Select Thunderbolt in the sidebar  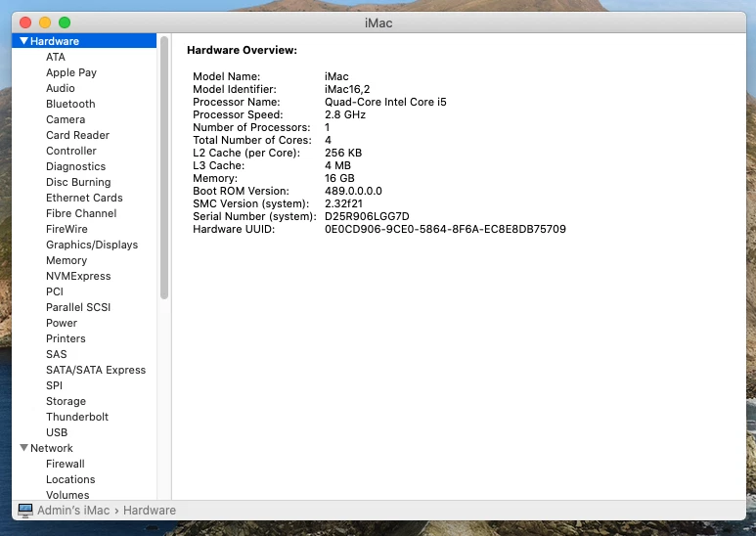click(x=77, y=417)
